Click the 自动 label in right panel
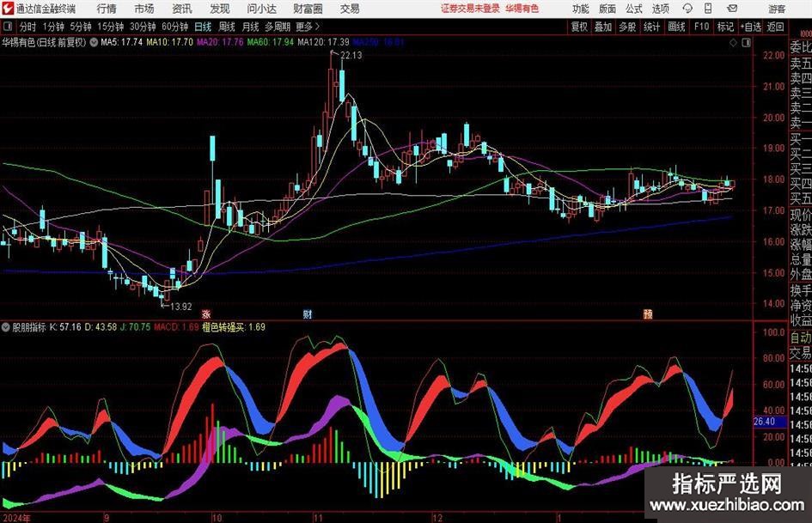This screenshot has width=812, height=523. 801,338
